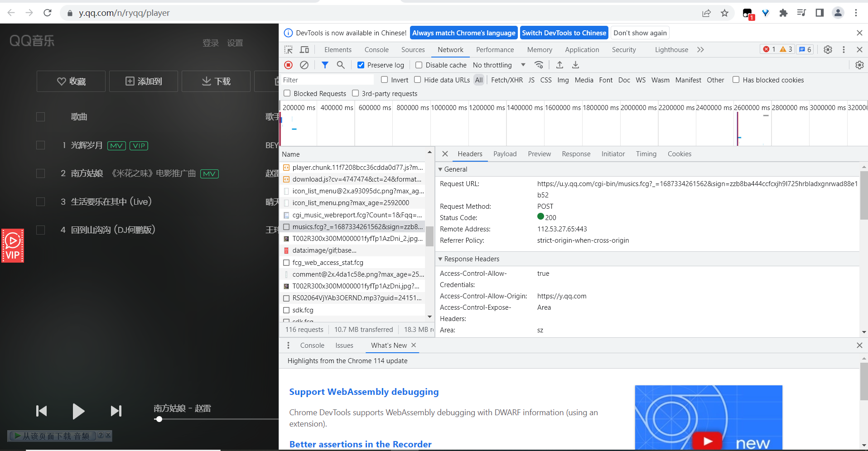This screenshot has width=868, height=451.
Task: Toggle device toolbar icon
Action: 304,50
